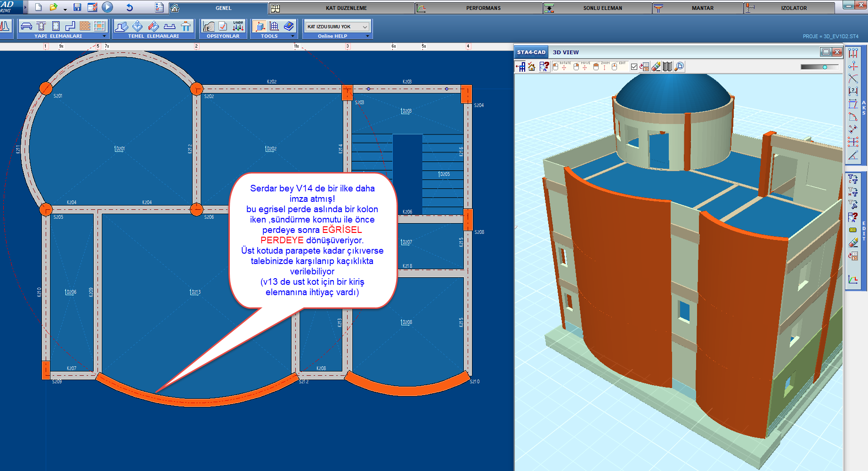
Task: Open the PERFORMANS tab
Action: pyautogui.click(x=483, y=8)
